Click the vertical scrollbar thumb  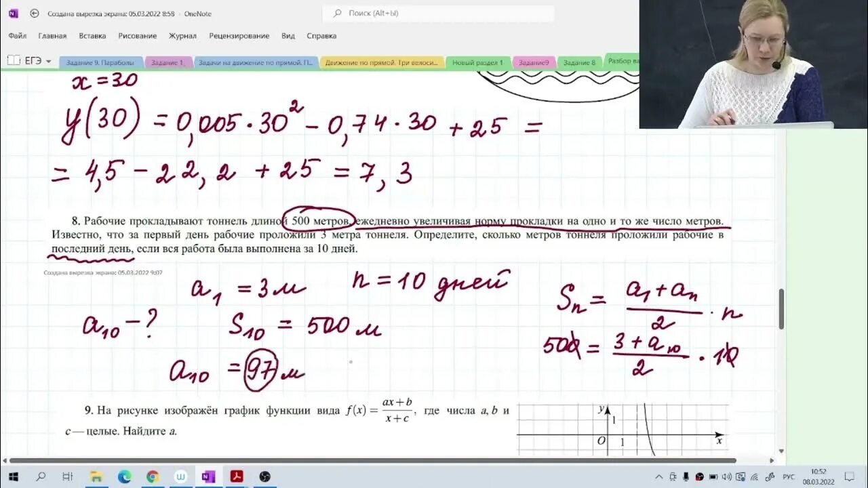pos(782,308)
